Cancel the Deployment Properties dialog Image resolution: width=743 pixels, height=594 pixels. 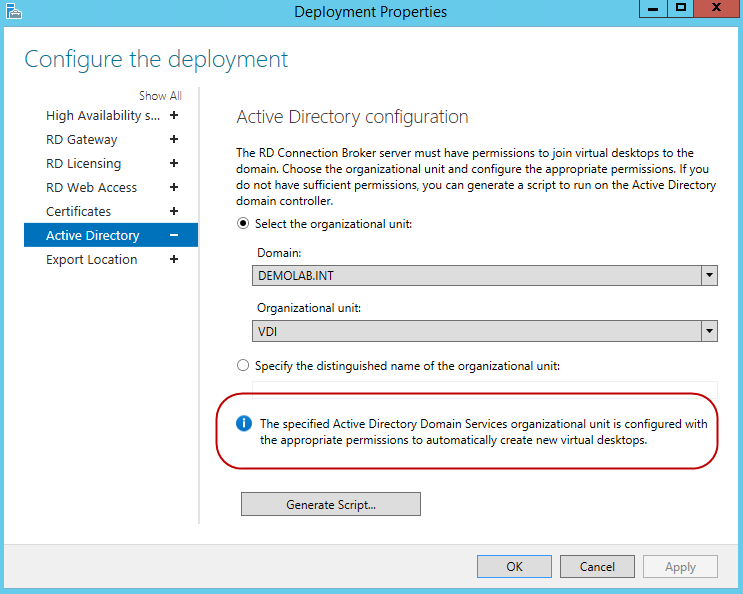click(x=597, y=567)
